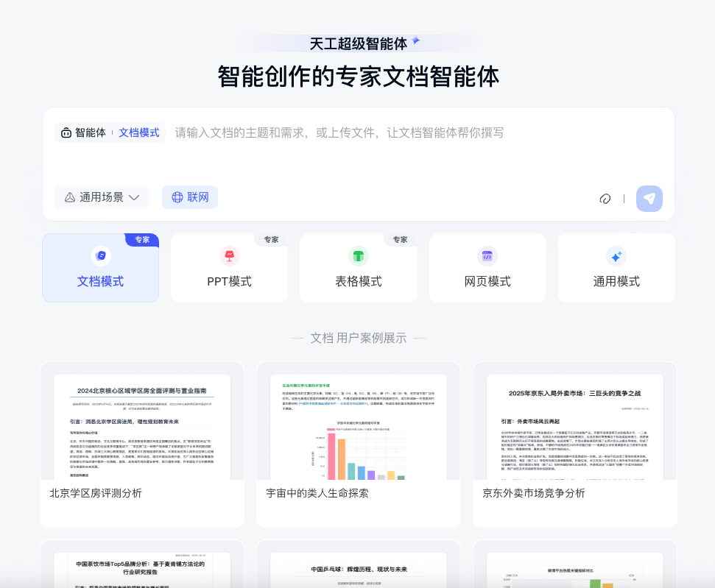715x588 pixels.
Task: Open the 中国乒乓球 case thumbnail
Action: [359, 570]
